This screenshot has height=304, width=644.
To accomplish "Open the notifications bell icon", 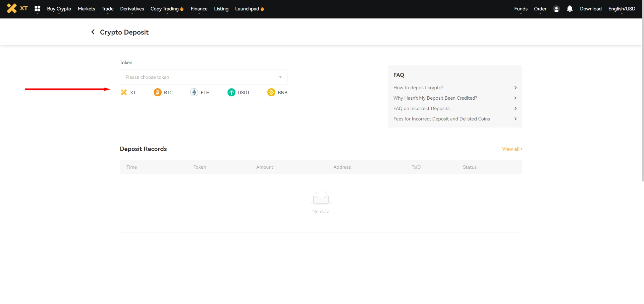I will (x=570, y=9).
